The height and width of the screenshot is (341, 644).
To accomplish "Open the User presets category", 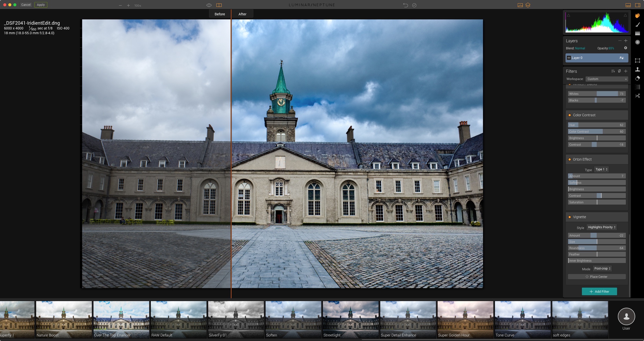I will pyautogui.click(x=626, y=319).
